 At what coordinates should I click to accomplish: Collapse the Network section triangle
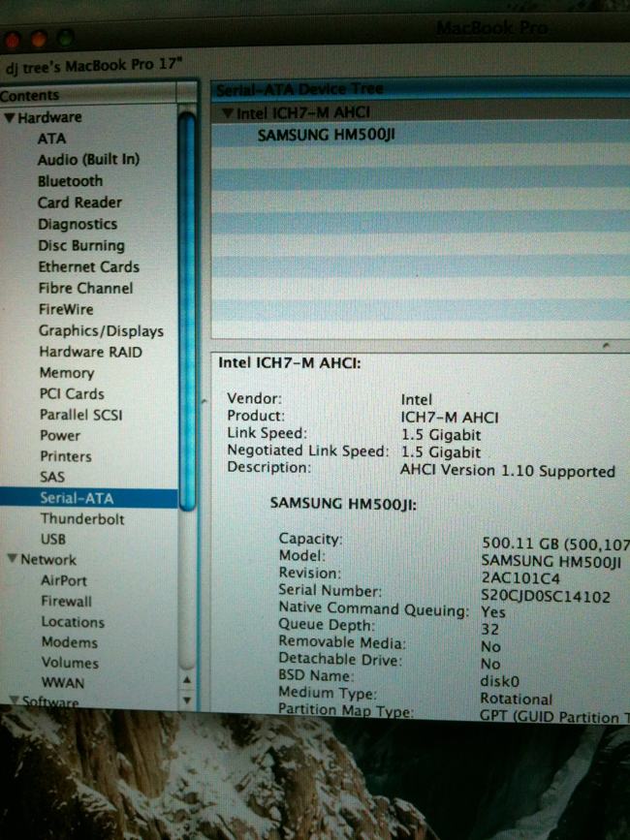pyautogui.click(x=12, y=560)
